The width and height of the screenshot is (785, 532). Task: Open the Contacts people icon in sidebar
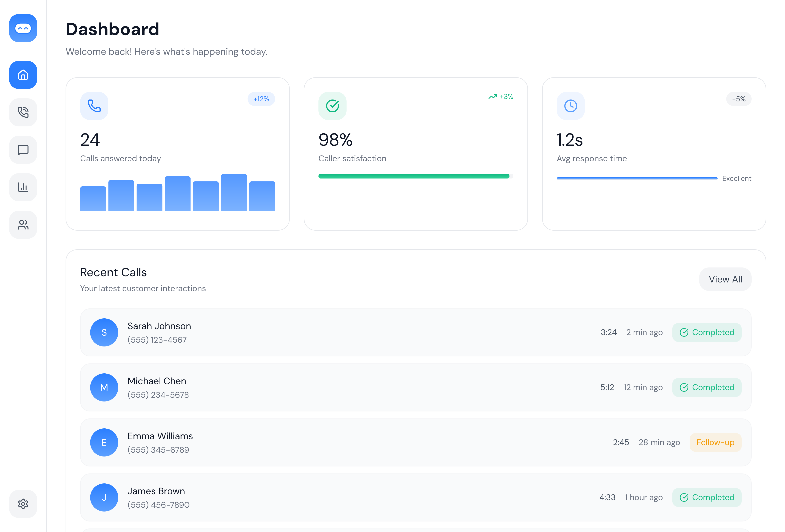[x=23, y=225]
